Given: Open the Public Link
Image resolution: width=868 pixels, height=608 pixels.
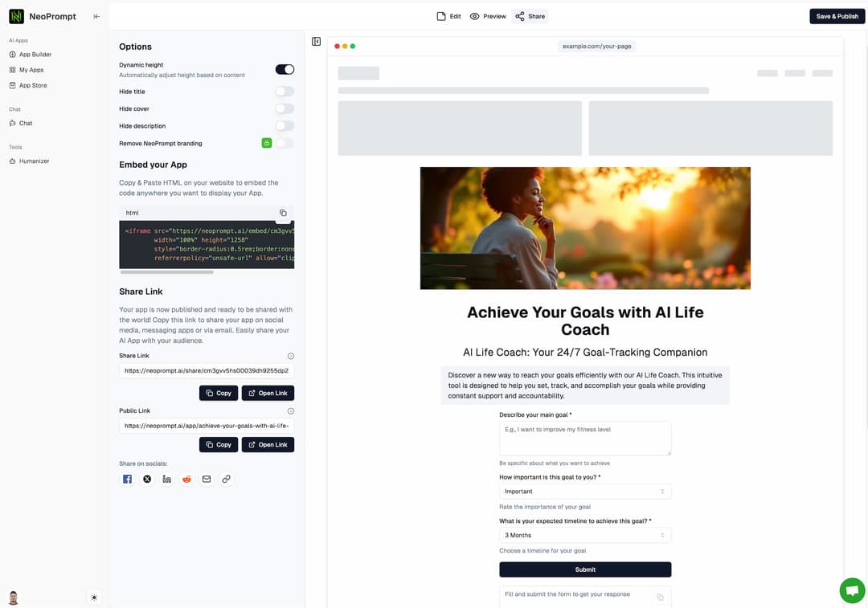Looking at the screenshot, I should [268, 445].
